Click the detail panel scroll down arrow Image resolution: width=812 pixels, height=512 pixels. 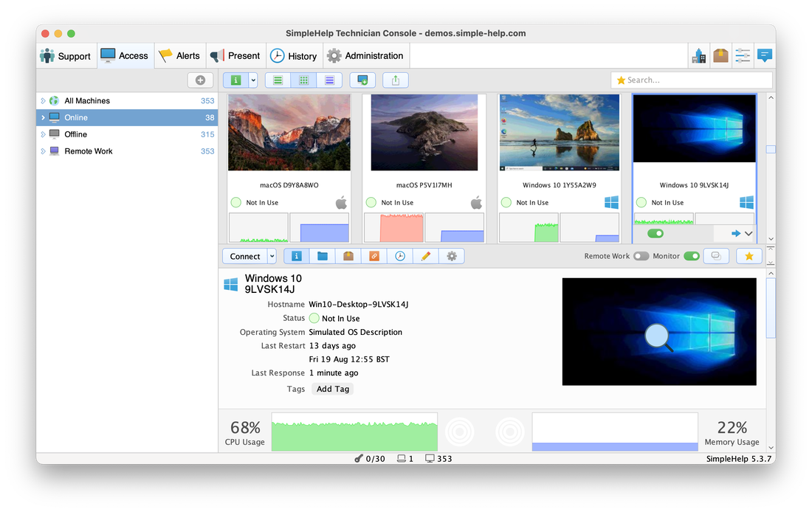771,448
